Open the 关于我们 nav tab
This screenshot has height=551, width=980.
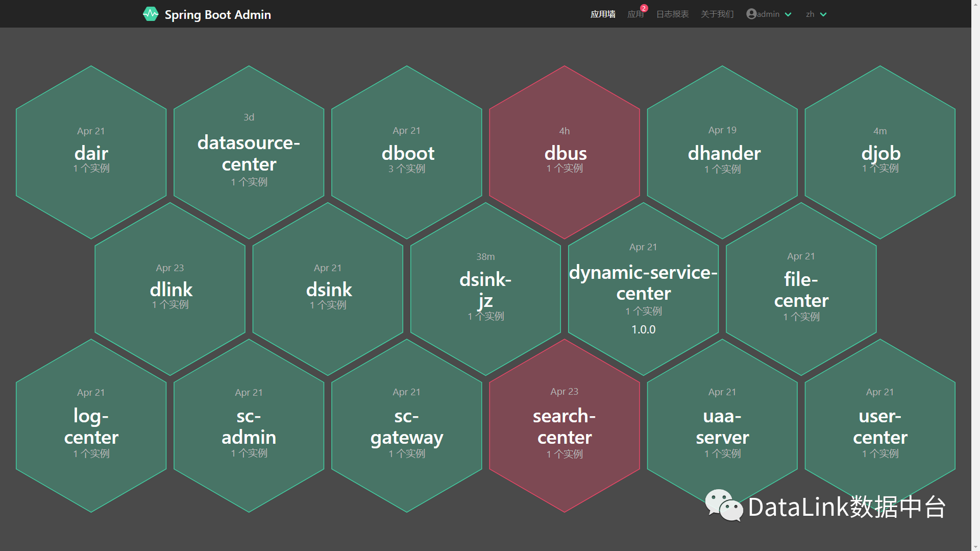[x=717, y=14]
